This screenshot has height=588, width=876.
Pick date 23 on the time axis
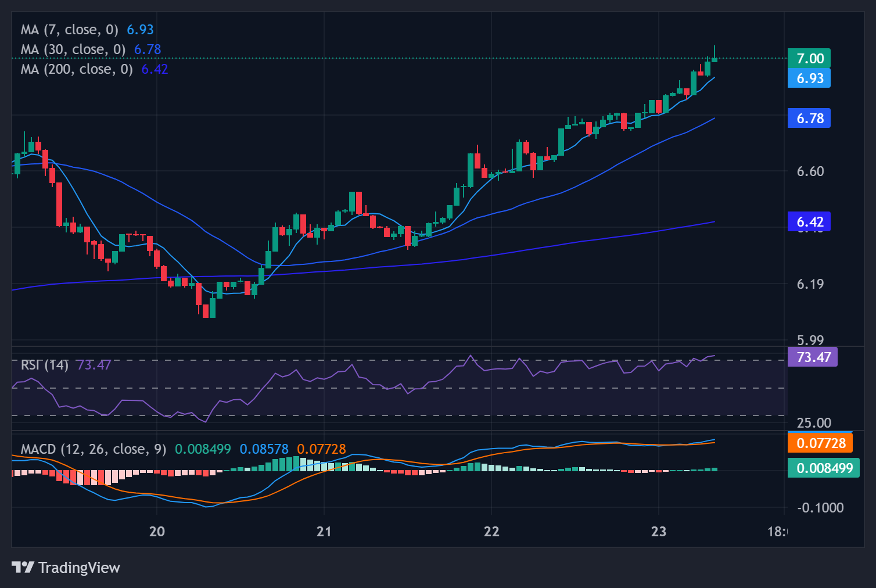tap(659, 532)
